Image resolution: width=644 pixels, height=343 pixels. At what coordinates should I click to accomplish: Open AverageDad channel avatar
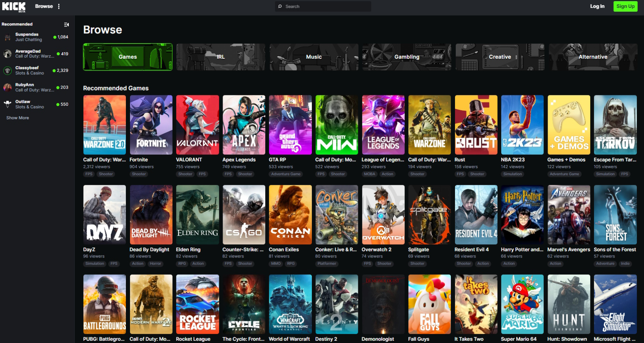pos(7,54)
